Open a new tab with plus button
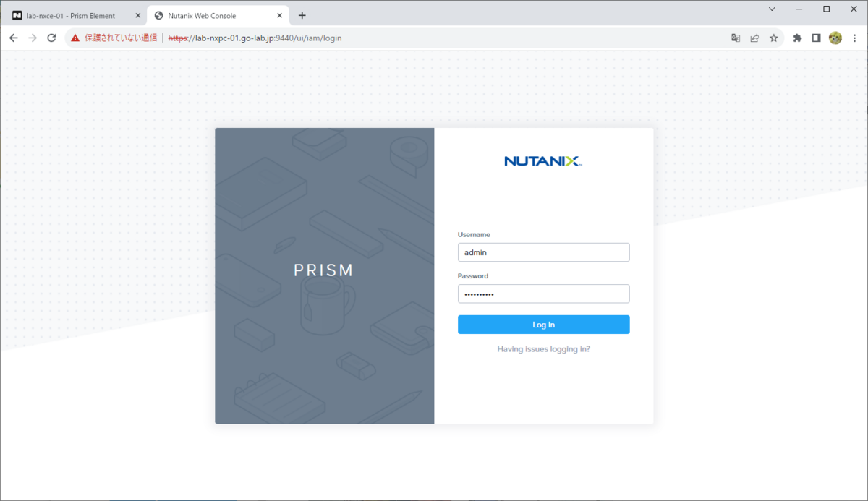Screen dimensions: 868x501 point(302,15)
